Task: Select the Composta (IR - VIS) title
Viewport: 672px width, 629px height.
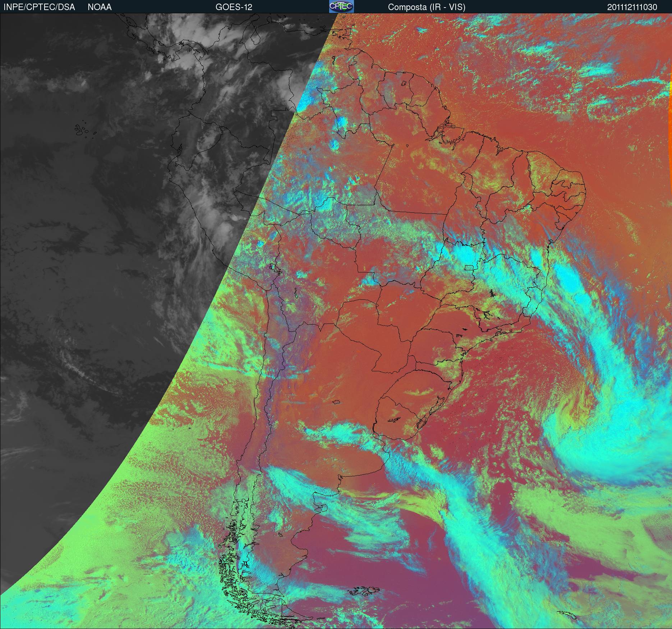Action: 427,7
